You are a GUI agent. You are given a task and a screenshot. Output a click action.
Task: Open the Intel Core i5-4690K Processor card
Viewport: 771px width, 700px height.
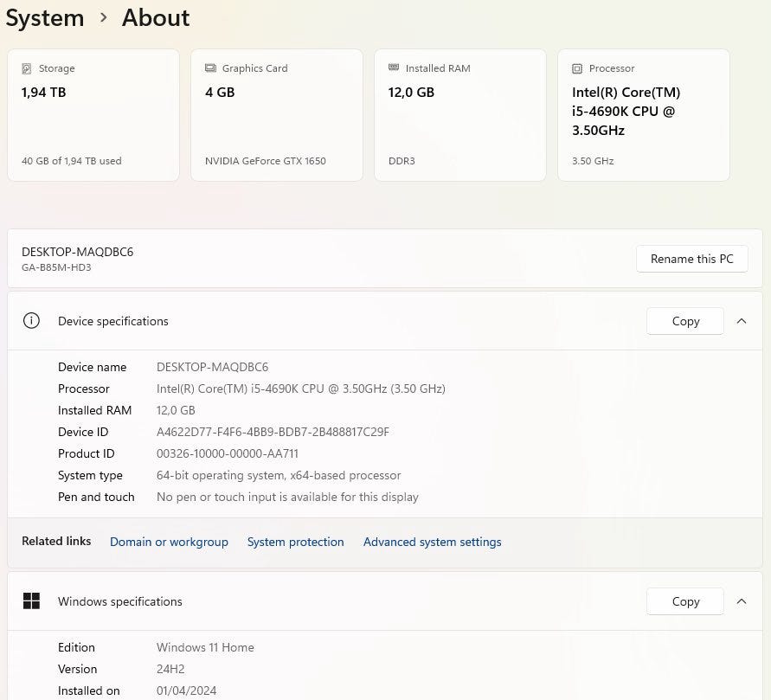[x=644, y=115]
